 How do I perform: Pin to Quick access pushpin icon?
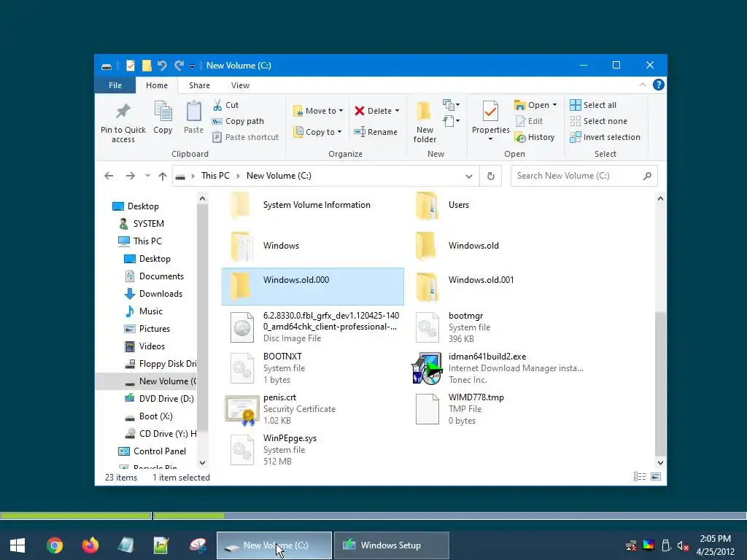pyautogui.click(x=123, y=111)
